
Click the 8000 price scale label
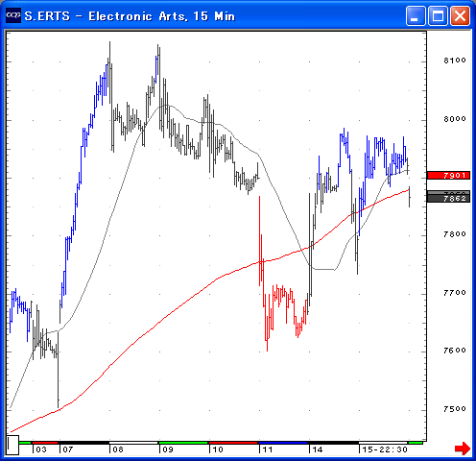tap(455, 119)
